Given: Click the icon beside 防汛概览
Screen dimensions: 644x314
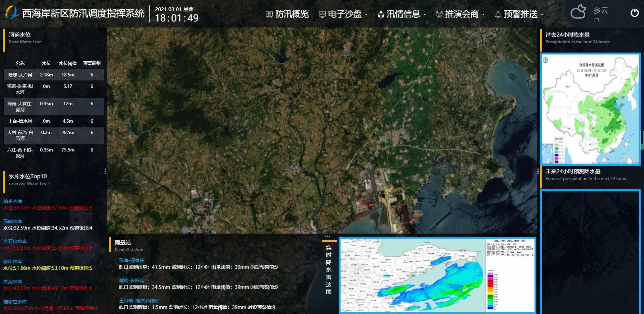Looking at the screenshot, I should point(269,14).
